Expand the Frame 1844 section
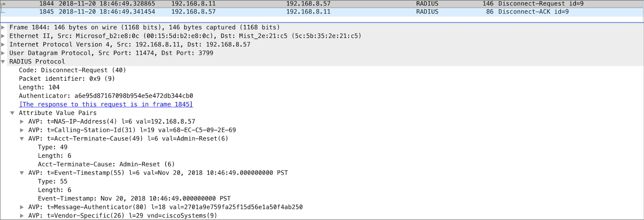The width and height of the screenshot is (644, 220). click(x=3, y=27)
